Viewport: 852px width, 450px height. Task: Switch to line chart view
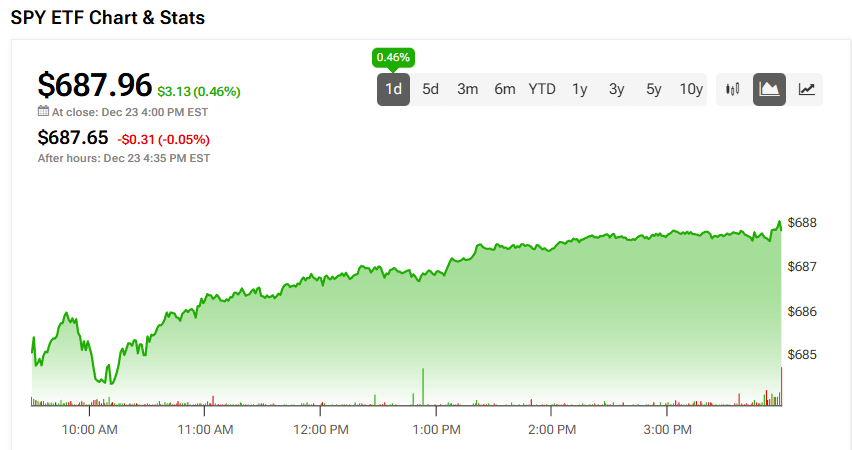coord(806,89)
